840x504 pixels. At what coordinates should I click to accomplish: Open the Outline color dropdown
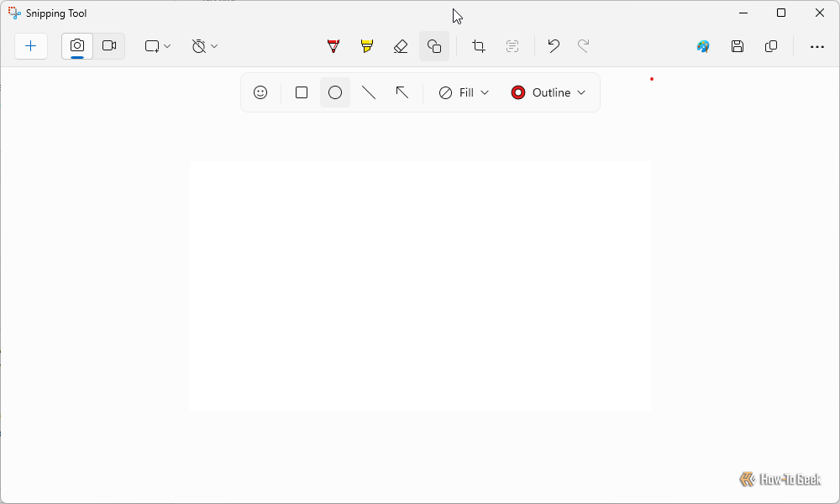549,92
